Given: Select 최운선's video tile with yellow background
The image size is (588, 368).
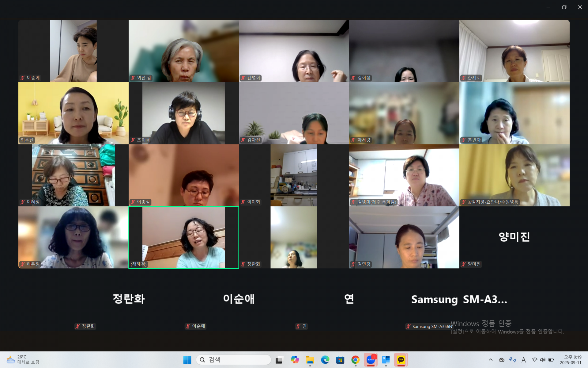Looking at the screenshot, I should [x=73, y=113].
